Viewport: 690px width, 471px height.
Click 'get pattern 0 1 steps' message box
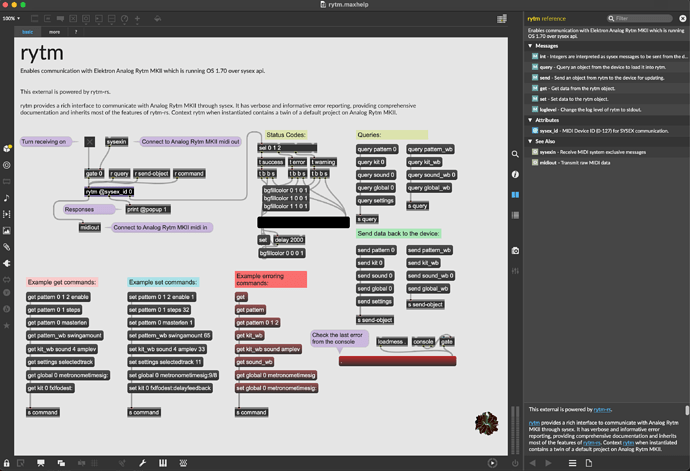pyautogui.click(x=54, y=310)
